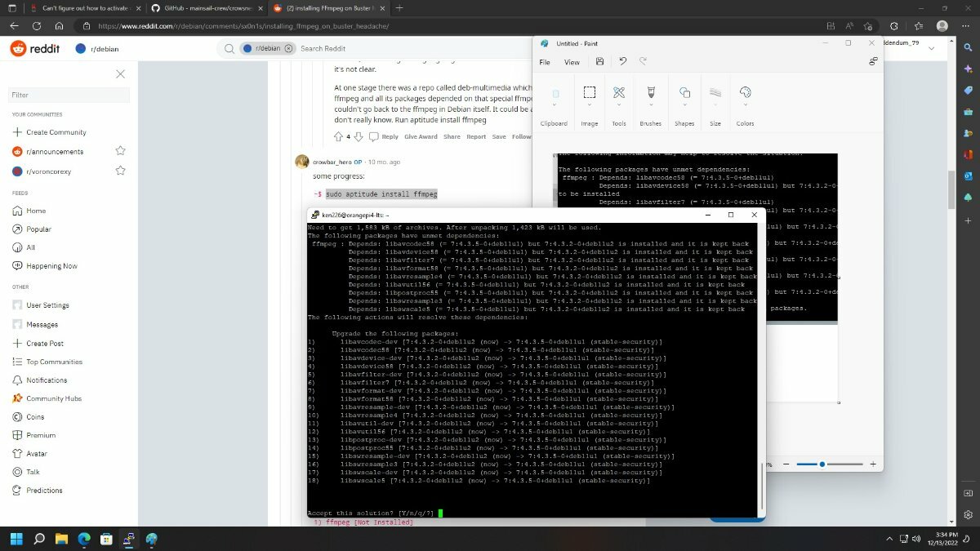This screenshot has height=551, width=980.
Task: Click the Reddit logo
Action: [x=35, y=49]
